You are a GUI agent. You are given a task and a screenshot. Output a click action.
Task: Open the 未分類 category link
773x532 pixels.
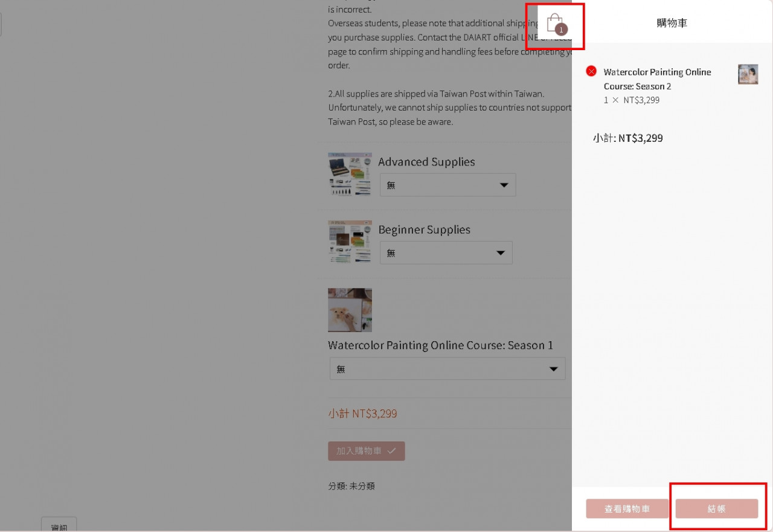point(362,486)
